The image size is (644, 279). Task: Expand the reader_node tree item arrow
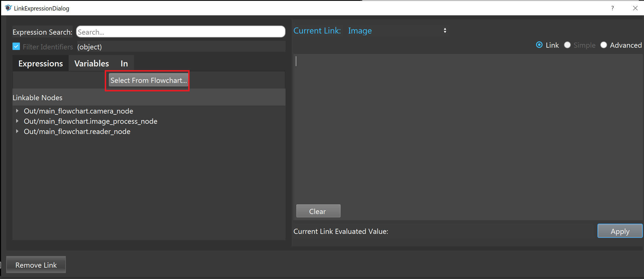17,131
